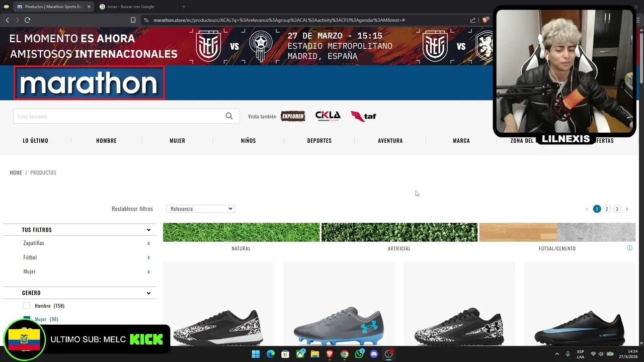The width and height of the screenshot is (644, 362).
Task: Go to results page 3
Action: click(x=617, y=209)
